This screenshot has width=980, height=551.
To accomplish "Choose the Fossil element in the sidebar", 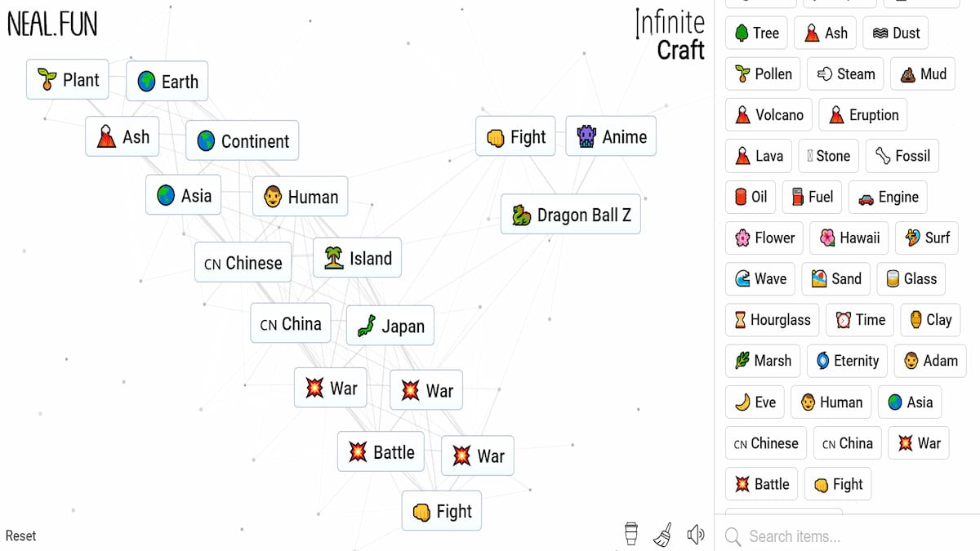I will pyautogui.click(x=902, y=155).
